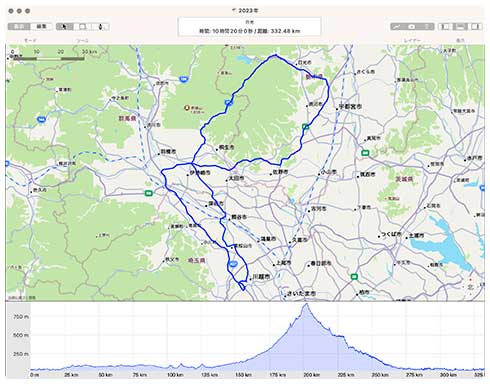
Task: Show or hide the left sidebar panel
Action: (x=445, y=27)
